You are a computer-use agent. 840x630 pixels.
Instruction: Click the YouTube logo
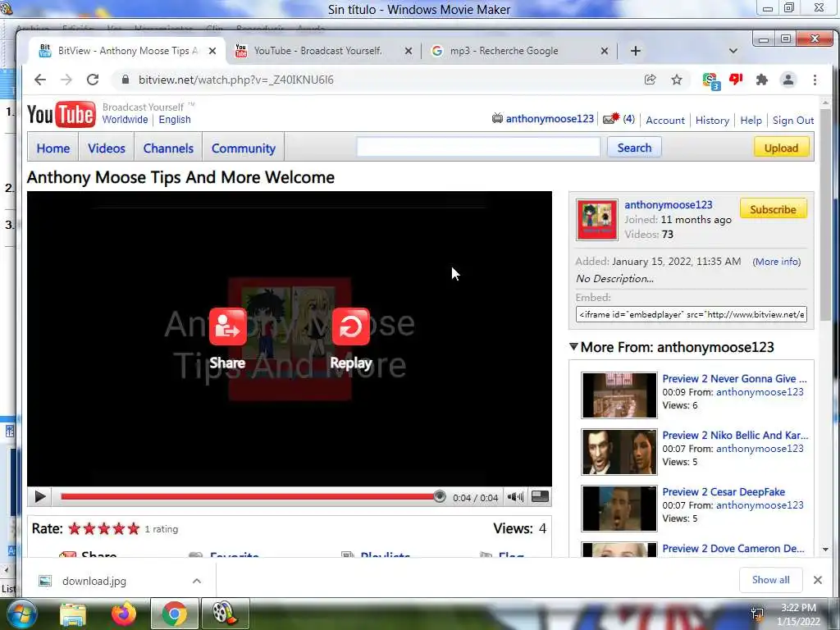pyautogui.click(x=61, y=114)
